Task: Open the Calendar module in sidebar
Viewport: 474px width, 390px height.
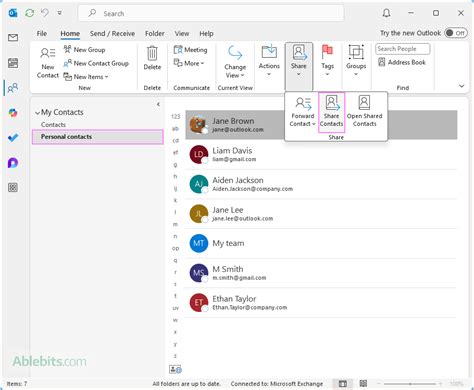Action: point(13,63)
